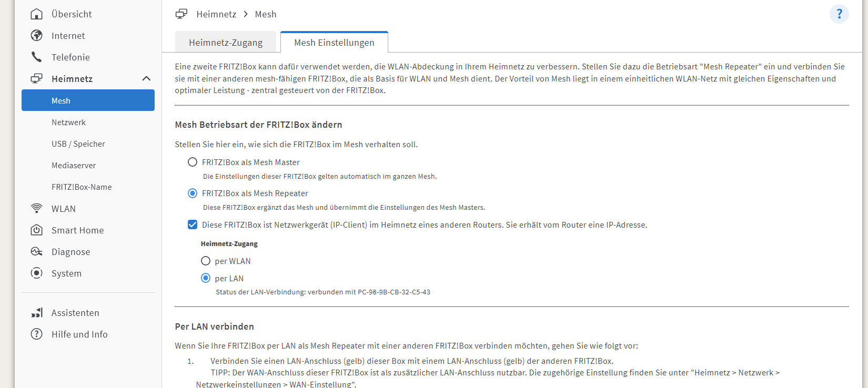Uncheck the IP-Client Netzwerkgerät checkbox

pyautogui.click(x=193, y=224)
